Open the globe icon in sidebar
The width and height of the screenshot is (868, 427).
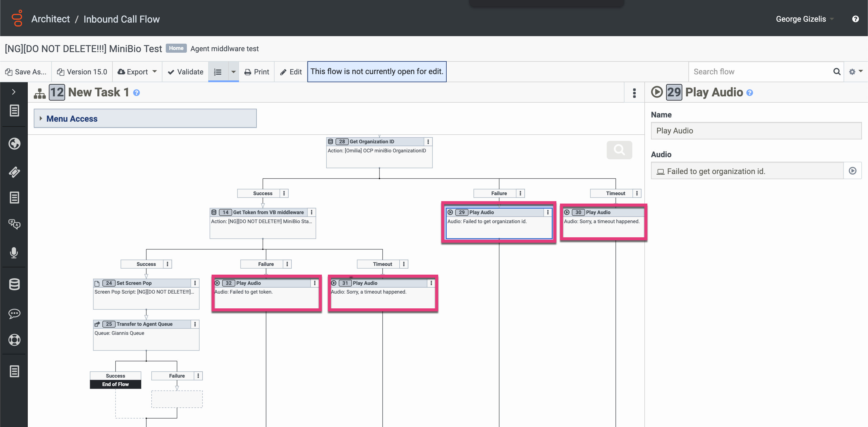pos(14,144)
